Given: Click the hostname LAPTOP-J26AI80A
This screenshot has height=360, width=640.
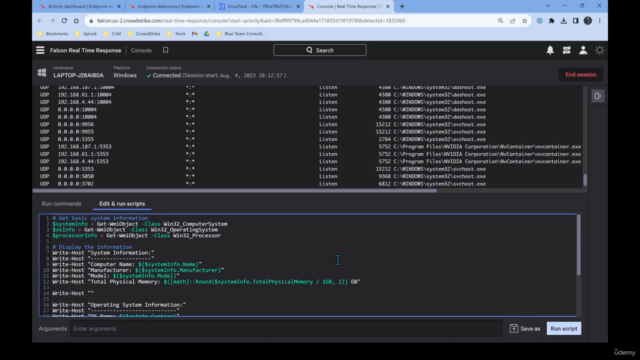Looking at the screenshot, I should 78,75.
